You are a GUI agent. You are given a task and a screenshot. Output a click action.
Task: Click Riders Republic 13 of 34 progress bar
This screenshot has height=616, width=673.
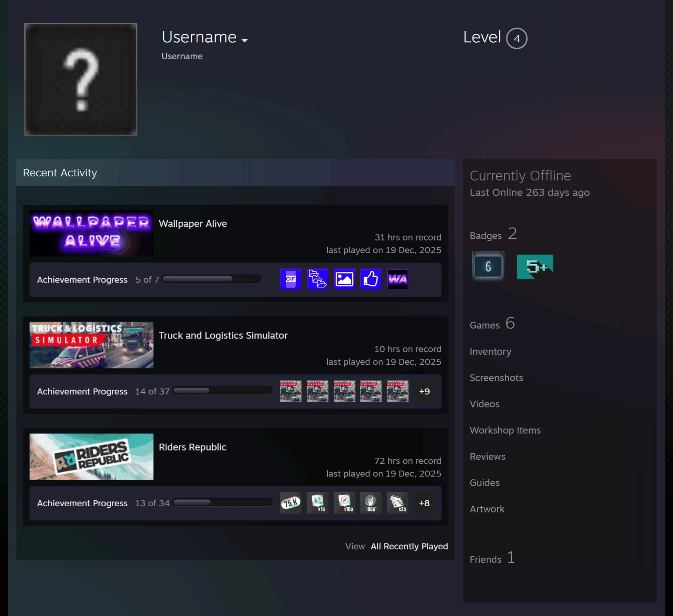(223, 503)
